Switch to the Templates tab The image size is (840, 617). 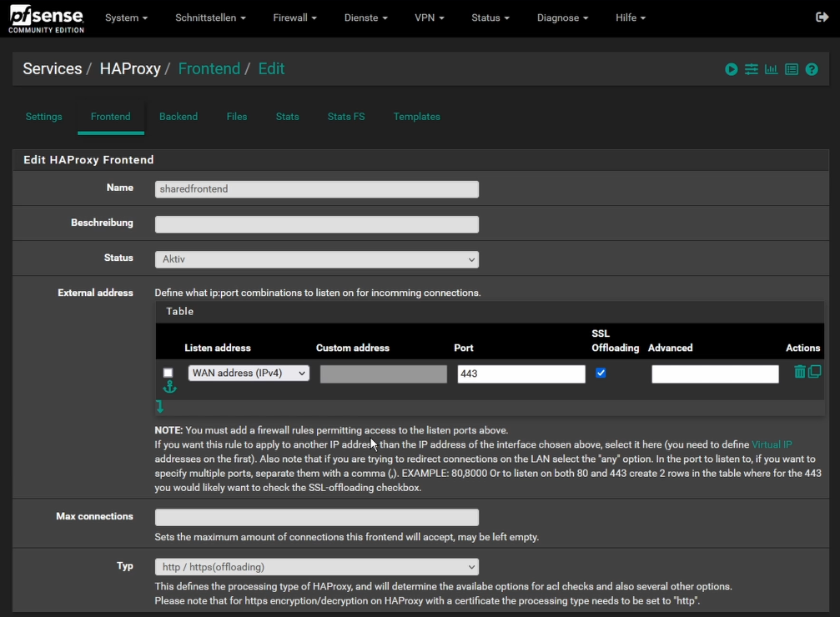click(417, 117)
